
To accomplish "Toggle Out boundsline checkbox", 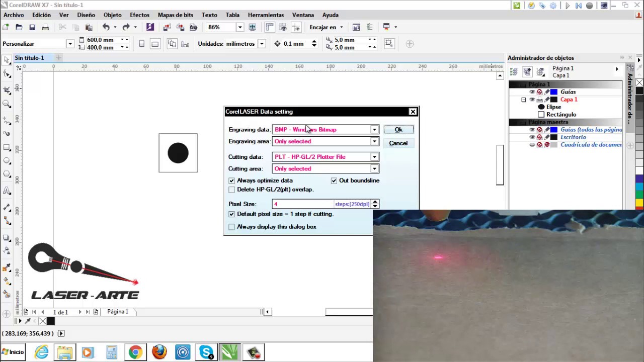I will [334, 180].
